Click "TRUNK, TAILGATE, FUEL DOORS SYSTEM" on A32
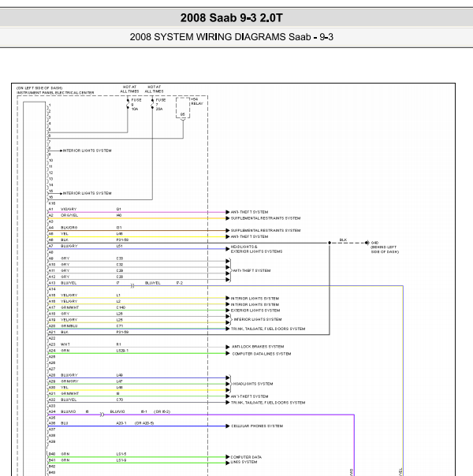This screenshot has width=473, height=476. point(268,403)
